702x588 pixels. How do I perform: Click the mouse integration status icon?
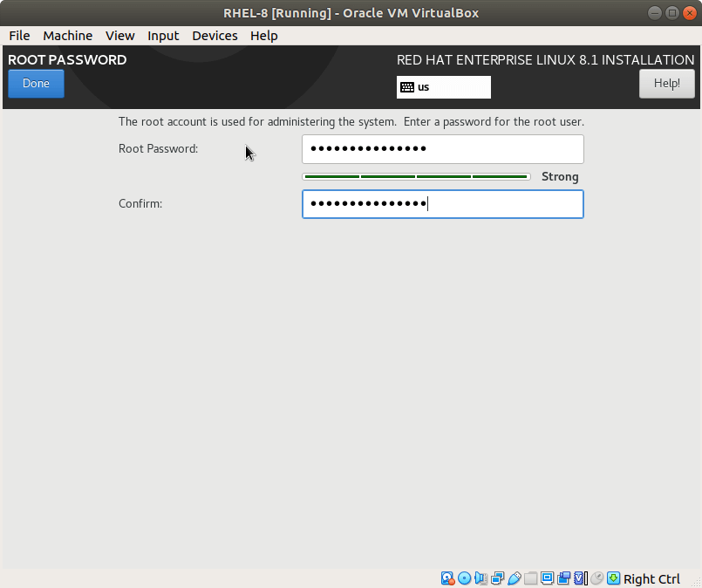click(x=596, y=578)
